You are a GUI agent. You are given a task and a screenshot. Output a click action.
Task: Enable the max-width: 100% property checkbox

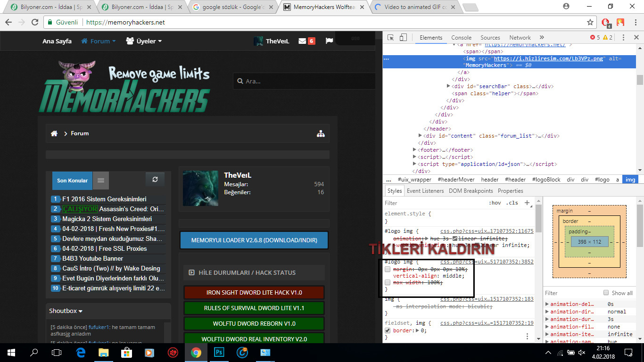388,282
